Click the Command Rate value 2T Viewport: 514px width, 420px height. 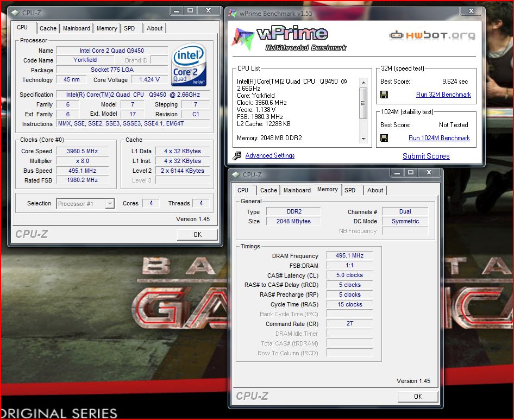349,324
